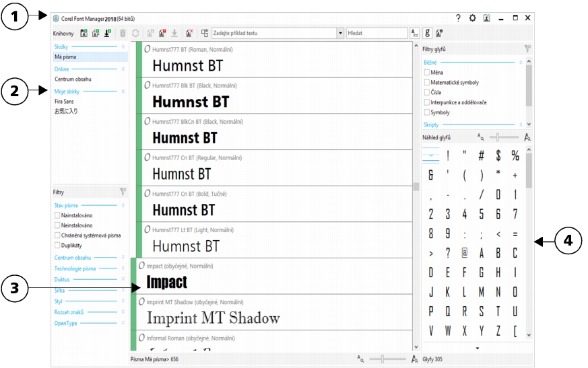Click the Knihovny toolbar label

point(63,33)
